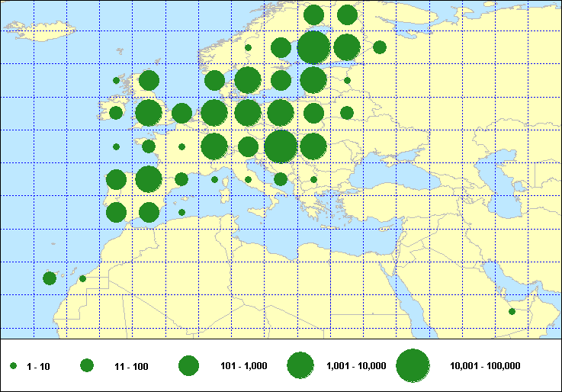562x392 pixels.
Task: Click the 11 - 100 legend circle
Action: click(87, 366)
